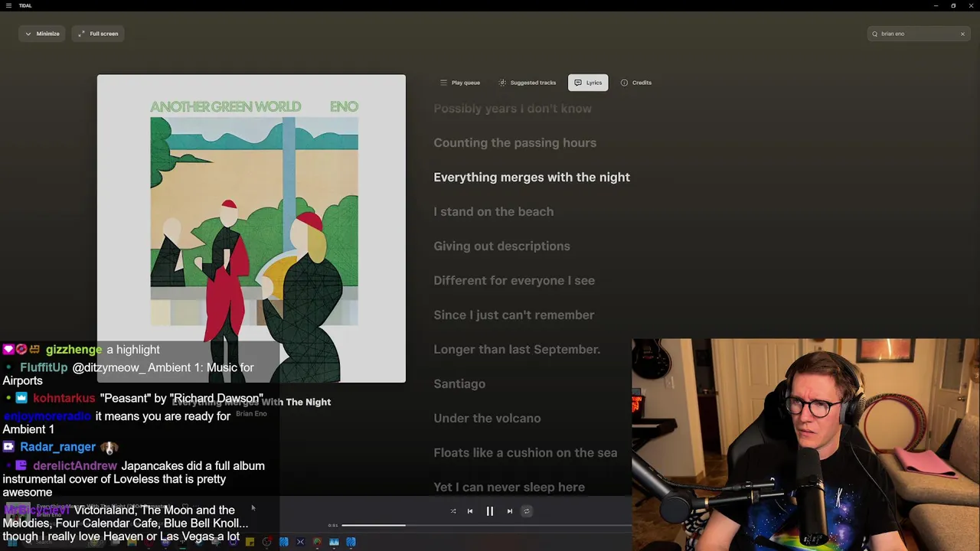Select highlighted lyric "Everything merges with the night"
The width and height of the screenshot is (980, 551).
[x=531, y=178]
